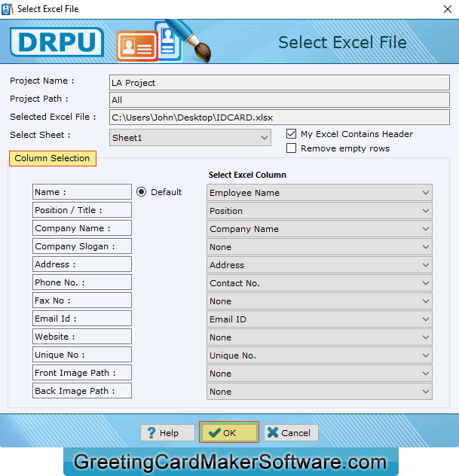Click the Column Selection group label
The image size is (459, 476).
click(53, 158)
